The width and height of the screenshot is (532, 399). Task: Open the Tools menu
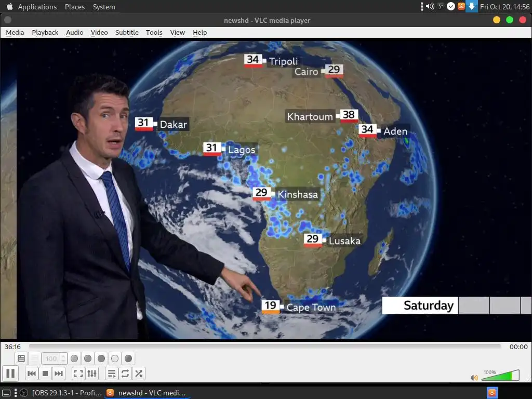[x=154, y=33]
